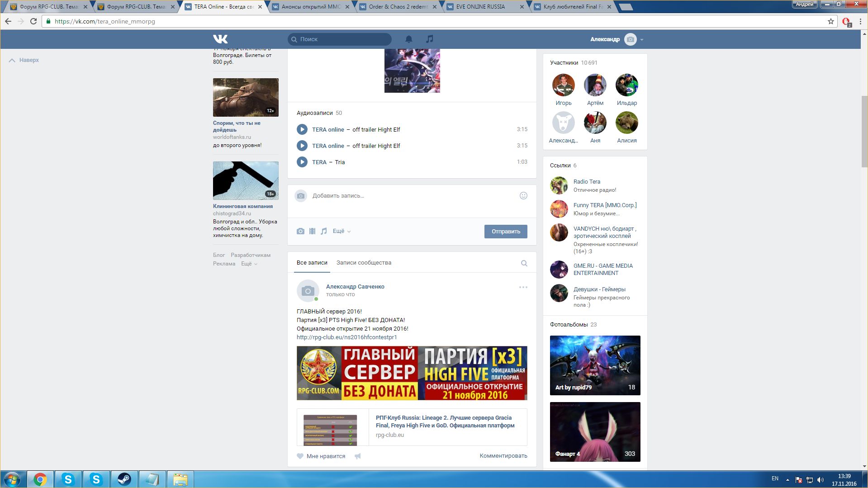Open Фанарт 4 photo album
The image size is (868, 488).
595,432
